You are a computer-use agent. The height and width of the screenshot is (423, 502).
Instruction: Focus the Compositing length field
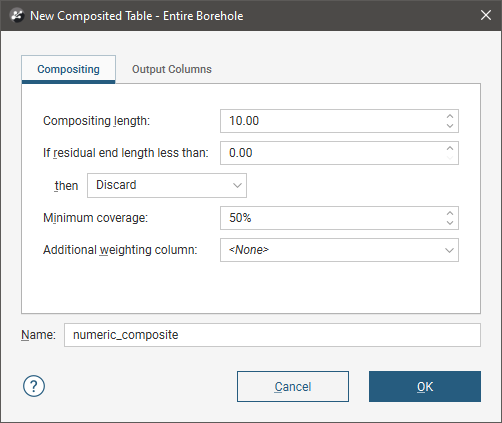339,121
